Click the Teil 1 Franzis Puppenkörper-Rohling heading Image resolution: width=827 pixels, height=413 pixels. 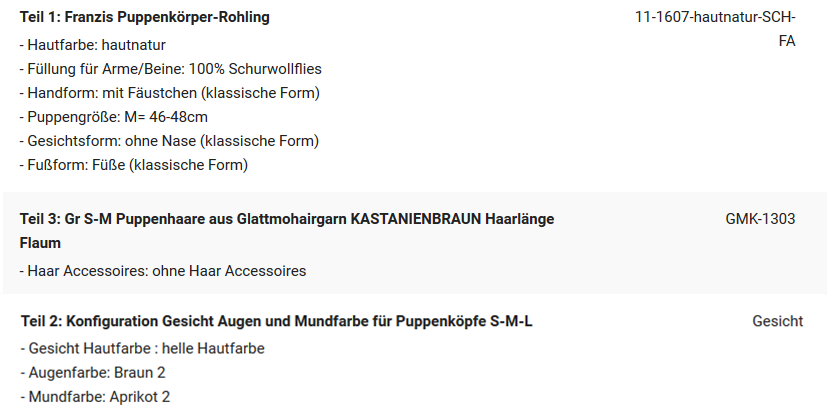(145, 17)
